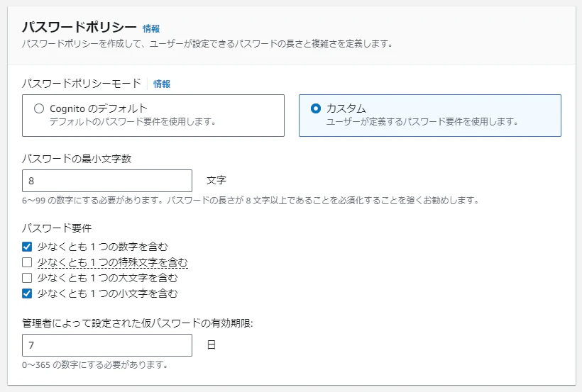Uncheck the 少なくとも1つの小文字を含む checkbox
Screen dimensions: 582x392
coord(27,293)
